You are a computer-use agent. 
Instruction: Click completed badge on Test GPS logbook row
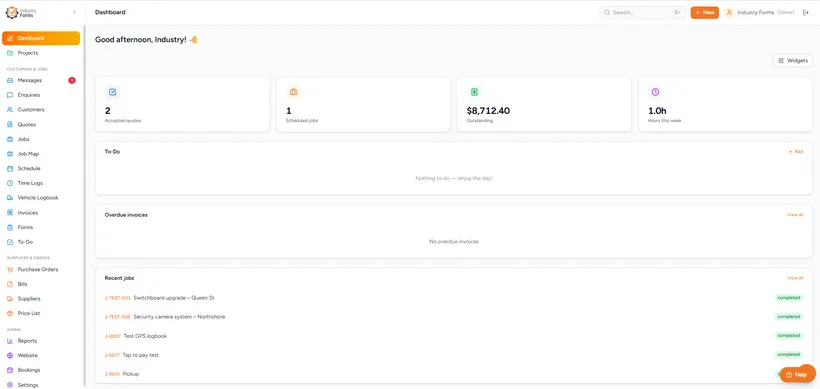coord(789,336)
